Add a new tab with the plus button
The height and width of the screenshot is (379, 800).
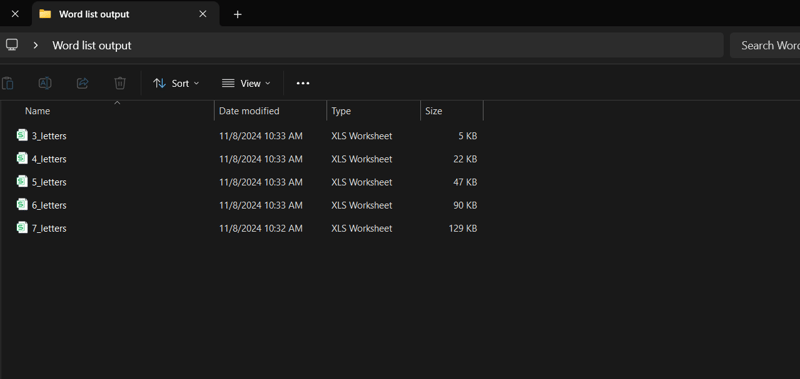point(237,14)
